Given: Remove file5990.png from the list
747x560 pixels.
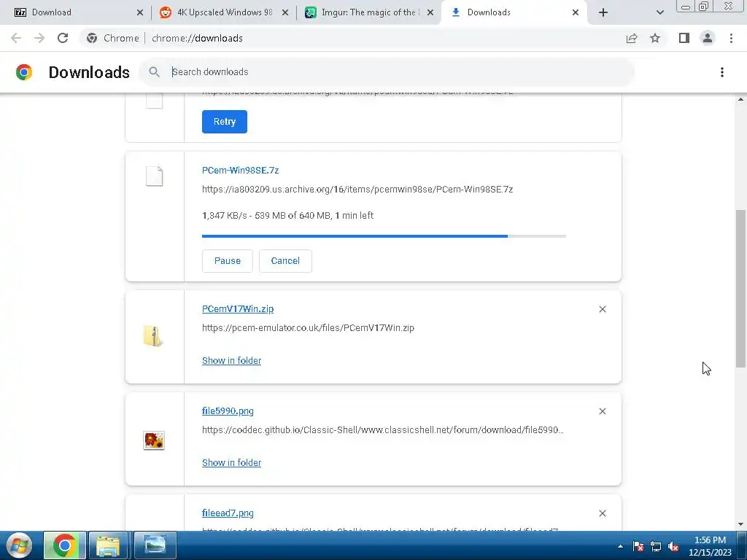Looking at the screenshot, I should 602,411.
